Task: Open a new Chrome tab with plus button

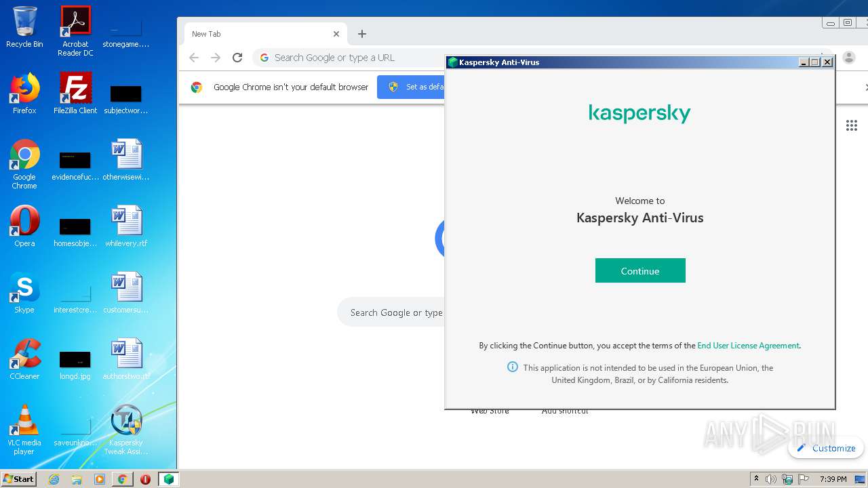Action: pos(362,34)
